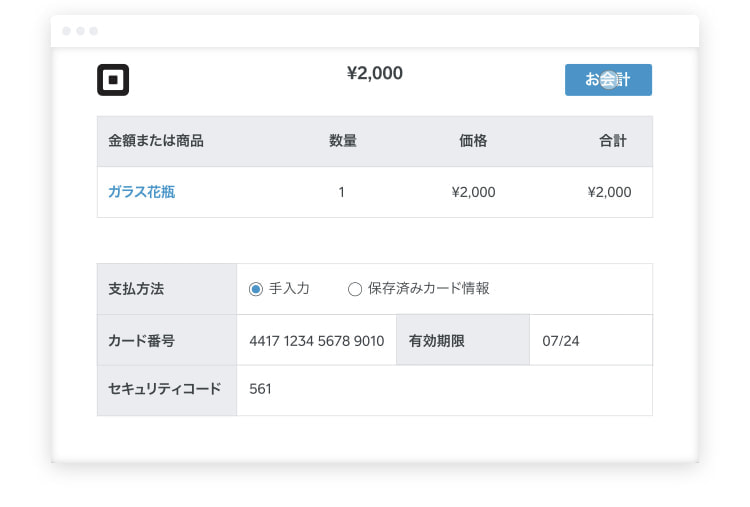750x507 pixels.
Task: Select the quantity value 1 for ガラス花瓶
Action: pyautogui.click(x=341, y=192)
